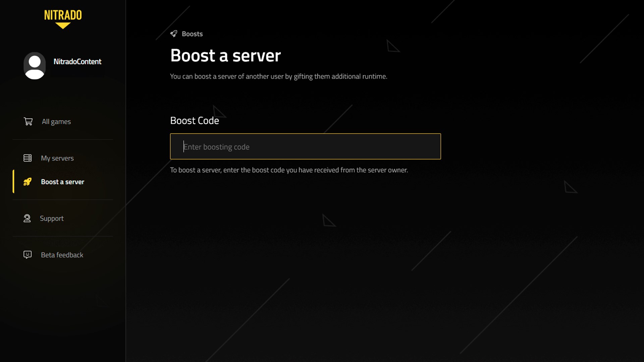Open the Support page
The image size is (644, 362).
52,218
